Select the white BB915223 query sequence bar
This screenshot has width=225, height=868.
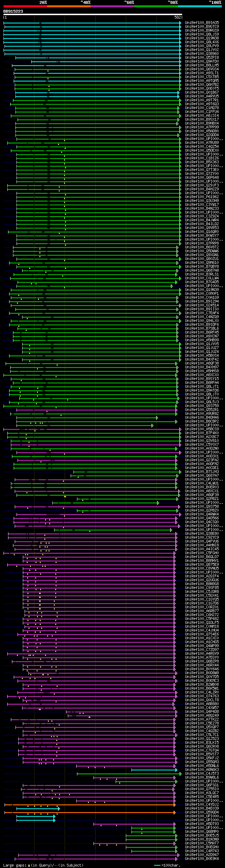(x=93, y=14)
